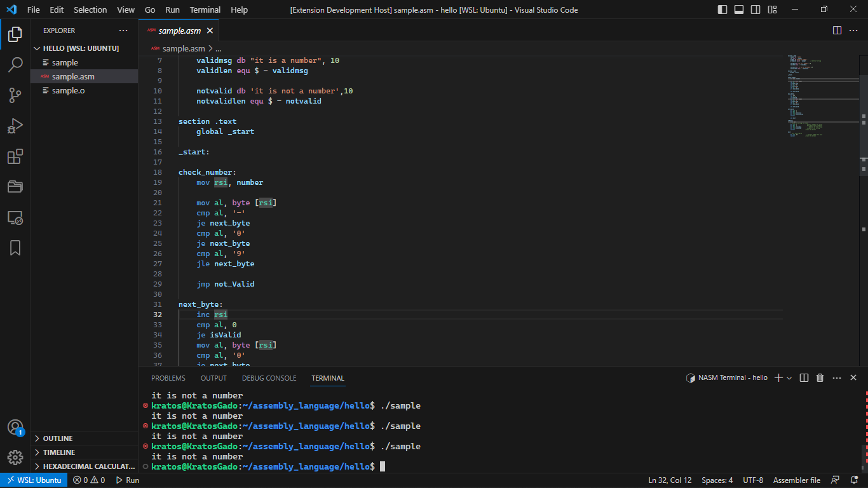Switch to the Problems panel tab

pyautogui.click(x=168, y=378)
